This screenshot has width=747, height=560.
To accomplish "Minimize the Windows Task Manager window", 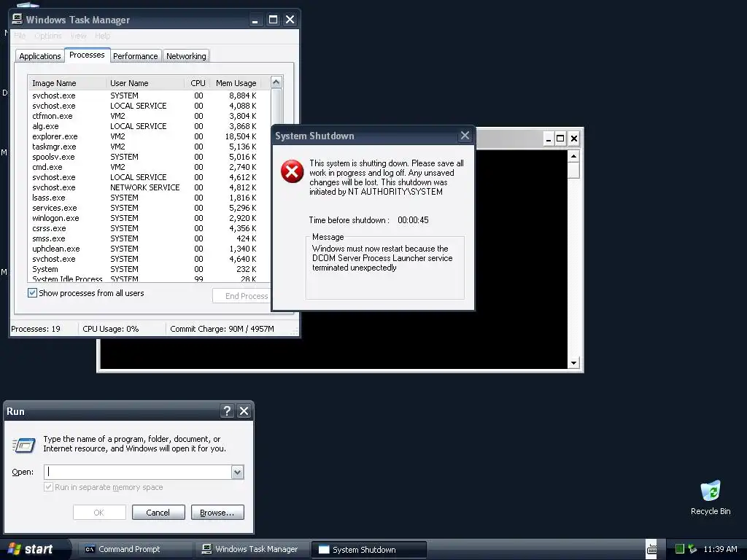I will pyautogui.click(x=255, y=20).
